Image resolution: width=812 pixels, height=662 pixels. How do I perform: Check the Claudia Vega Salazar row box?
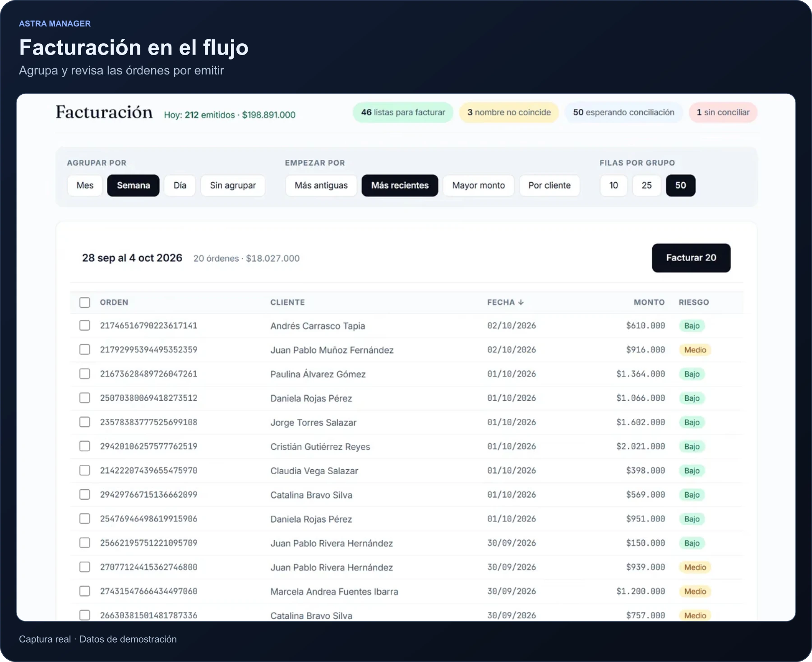click(x=85, y=470)
